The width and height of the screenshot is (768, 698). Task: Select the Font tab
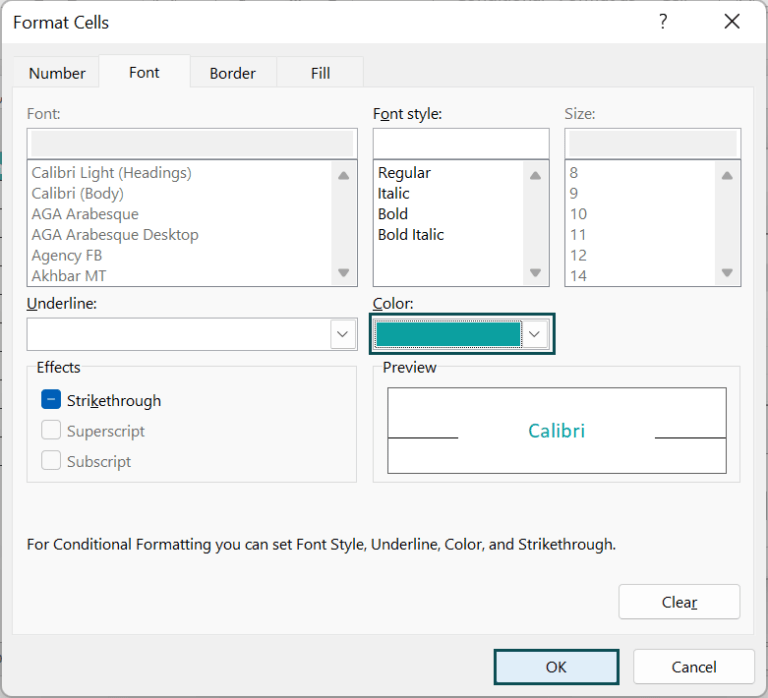[144, 72]
